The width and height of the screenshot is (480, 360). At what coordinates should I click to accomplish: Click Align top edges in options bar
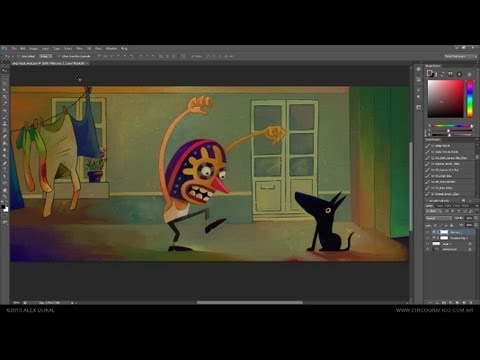pyautogui.click(x=100, y=56)
